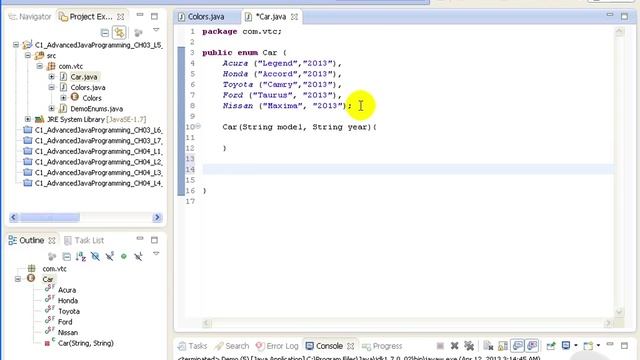Select JRE System Library entry
This screenshot has height=360, width=640.
pyautogui.click(x=96, y=119)
